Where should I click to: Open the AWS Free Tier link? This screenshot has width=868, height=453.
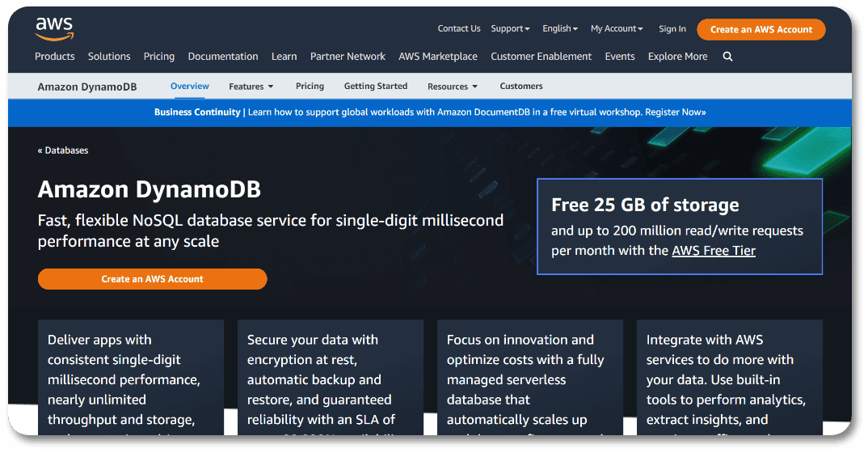[x=714, y=250]
